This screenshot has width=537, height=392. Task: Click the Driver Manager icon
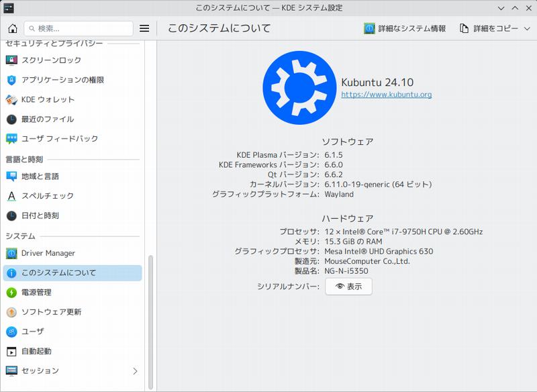tap(11, 253)
